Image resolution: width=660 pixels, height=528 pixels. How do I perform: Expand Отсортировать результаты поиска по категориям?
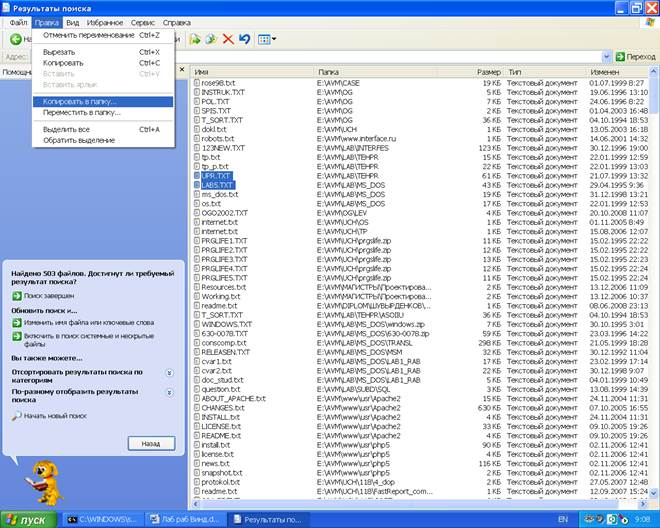pyautogui.click(x=169, y=373)
